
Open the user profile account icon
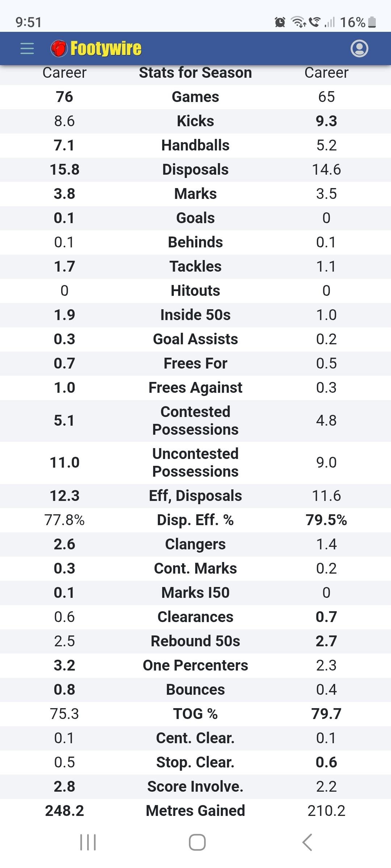coord(359,48)
